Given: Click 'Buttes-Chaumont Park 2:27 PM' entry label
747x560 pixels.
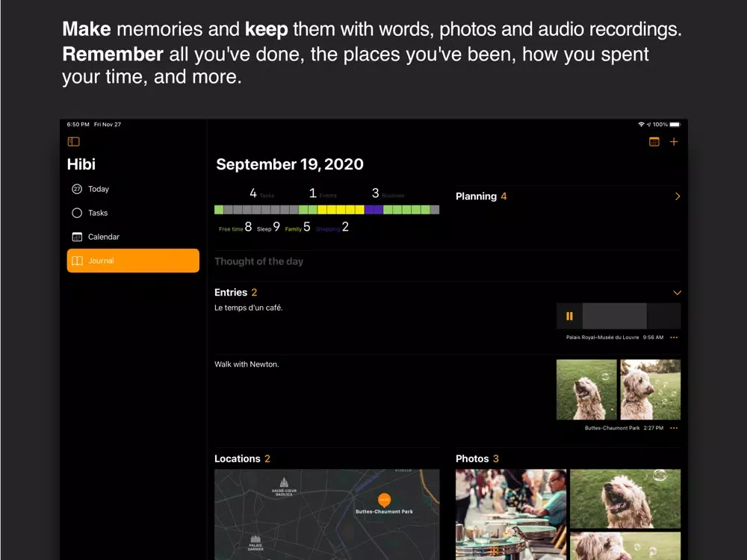Looking at the screenshot, I should tap(624, 428).
